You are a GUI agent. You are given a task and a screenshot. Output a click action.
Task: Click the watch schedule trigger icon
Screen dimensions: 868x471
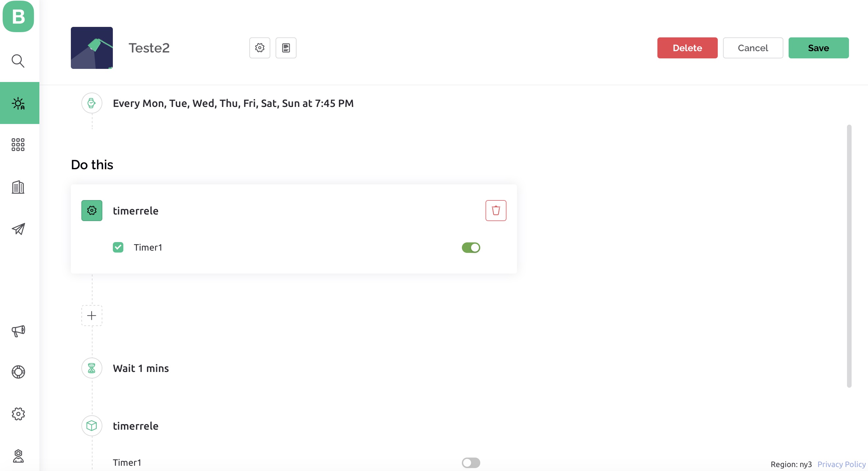pyautogui.click(x=92, y=103)
